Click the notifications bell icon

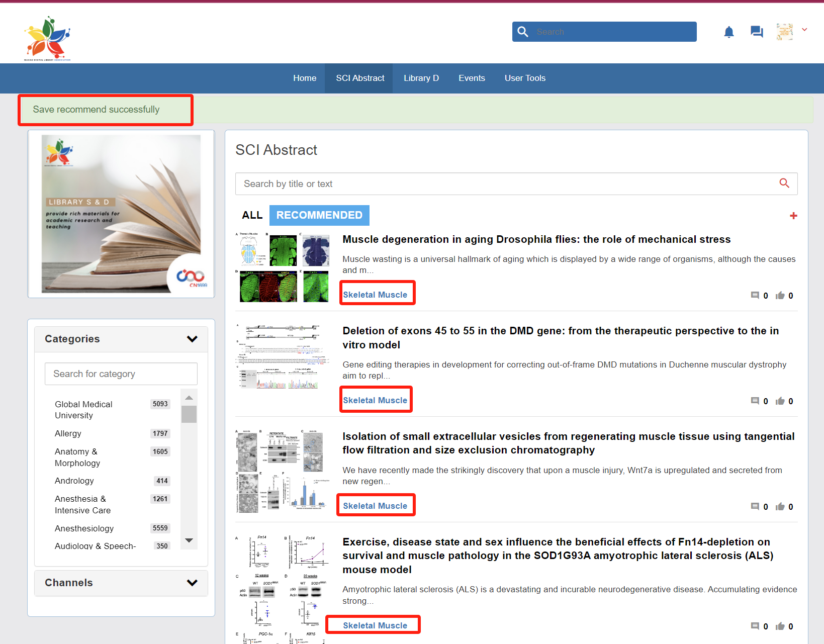point(728,32)
